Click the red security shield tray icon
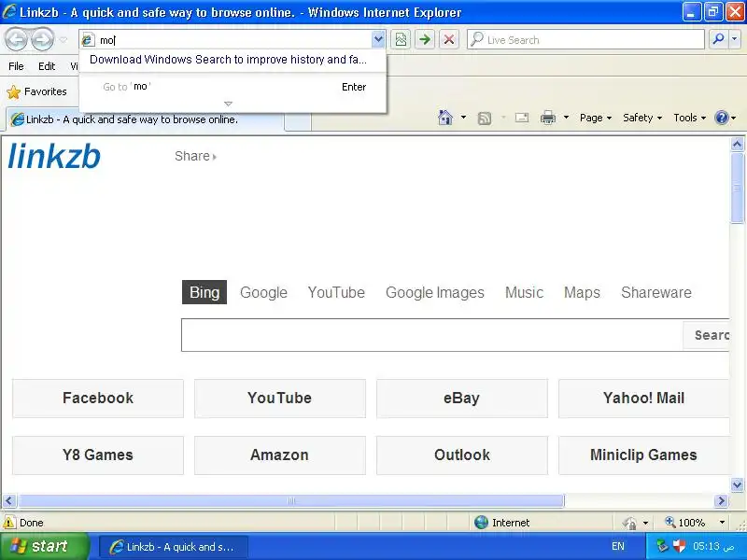 tap(679, 546)
